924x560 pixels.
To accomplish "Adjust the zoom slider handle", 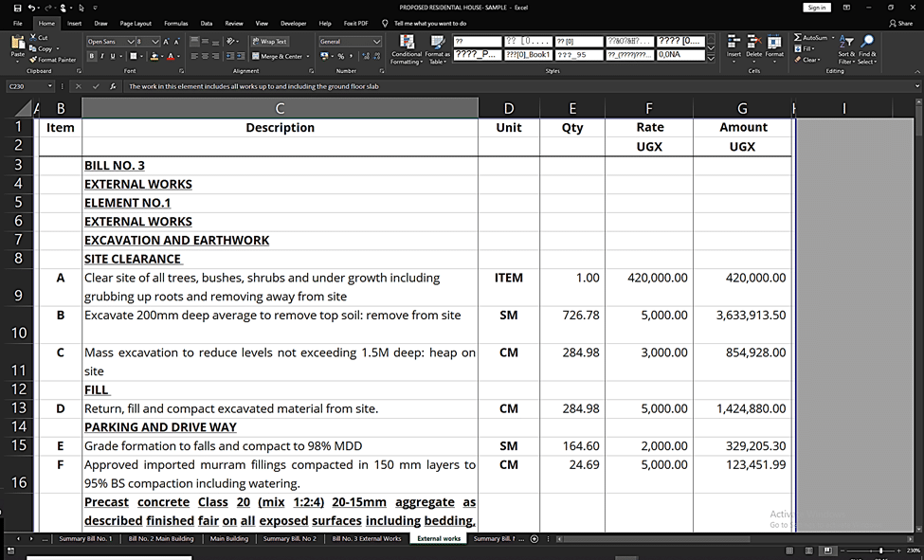I will click(x=881, y=551).
